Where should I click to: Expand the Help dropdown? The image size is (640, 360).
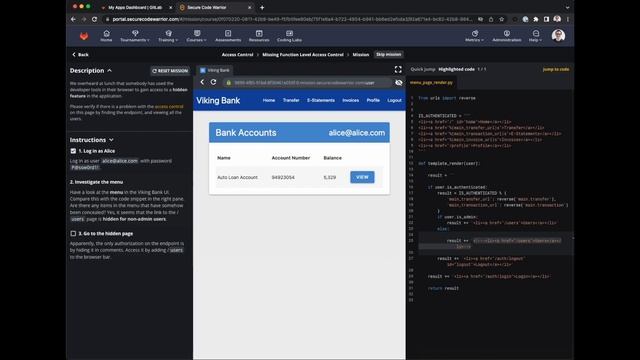536,36
